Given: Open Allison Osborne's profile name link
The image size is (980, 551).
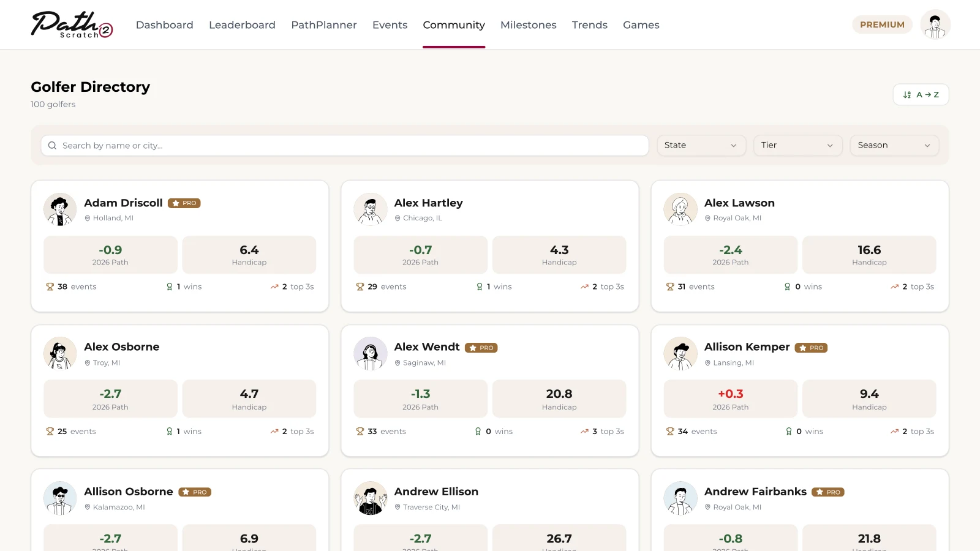Looking at the screenshot, I should pyautogui.click(x=129, y=492).
